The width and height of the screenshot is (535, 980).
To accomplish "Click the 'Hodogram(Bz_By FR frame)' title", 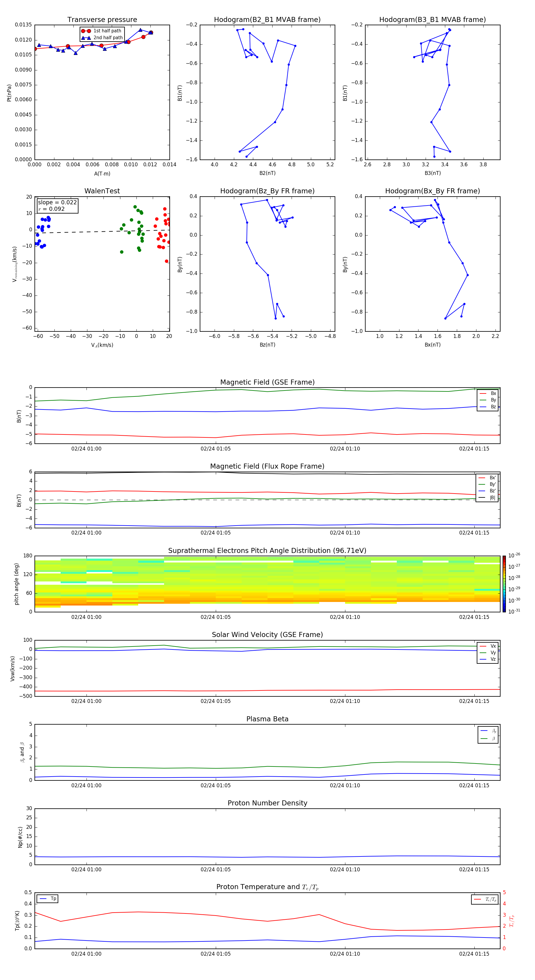I will [x=267, y=191].
